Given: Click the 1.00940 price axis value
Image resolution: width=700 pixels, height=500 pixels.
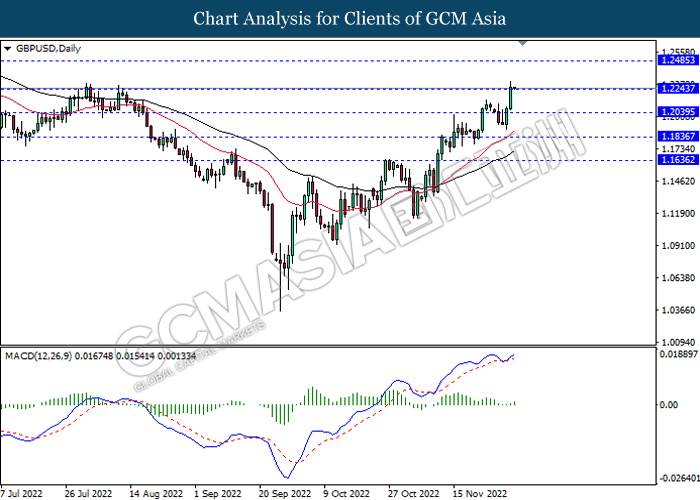Looking at the screenshot, I should [679, 342].
